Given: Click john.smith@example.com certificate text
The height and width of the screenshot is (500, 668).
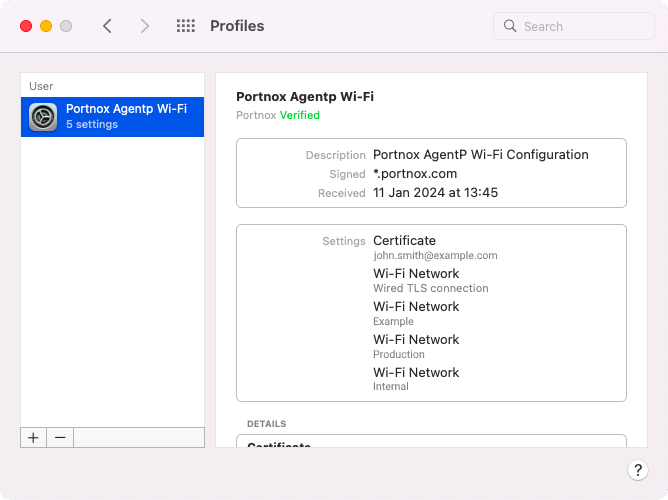Looking at the screenshot, I should coord(435,256).
